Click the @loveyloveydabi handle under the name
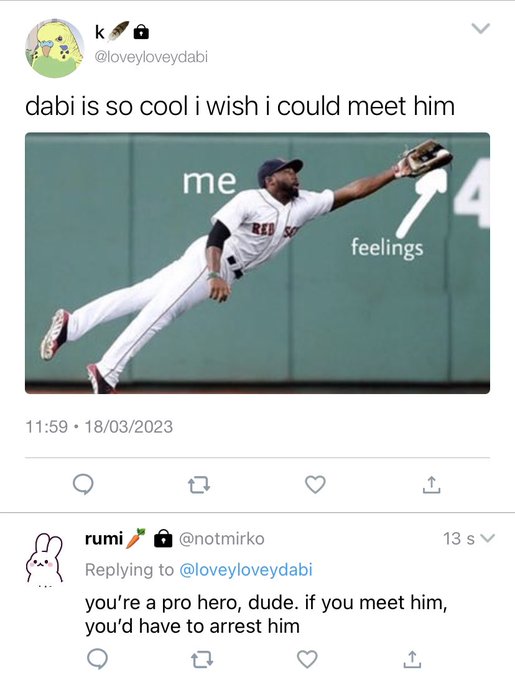 click(151, 57)
